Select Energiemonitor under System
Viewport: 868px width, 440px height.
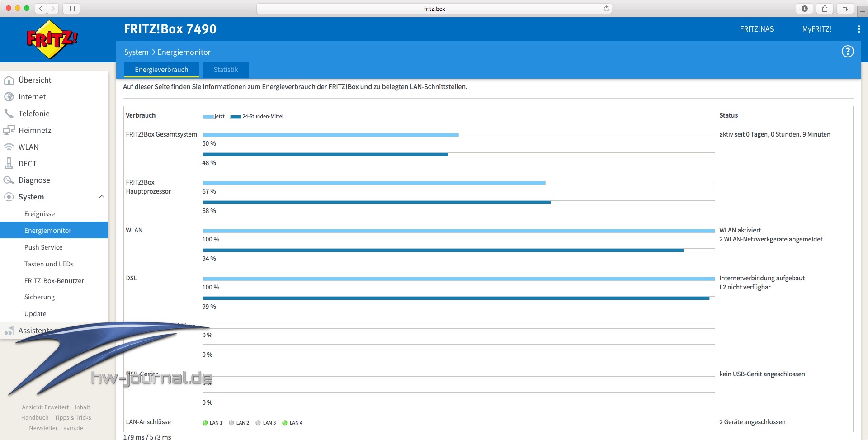[54, 230]
